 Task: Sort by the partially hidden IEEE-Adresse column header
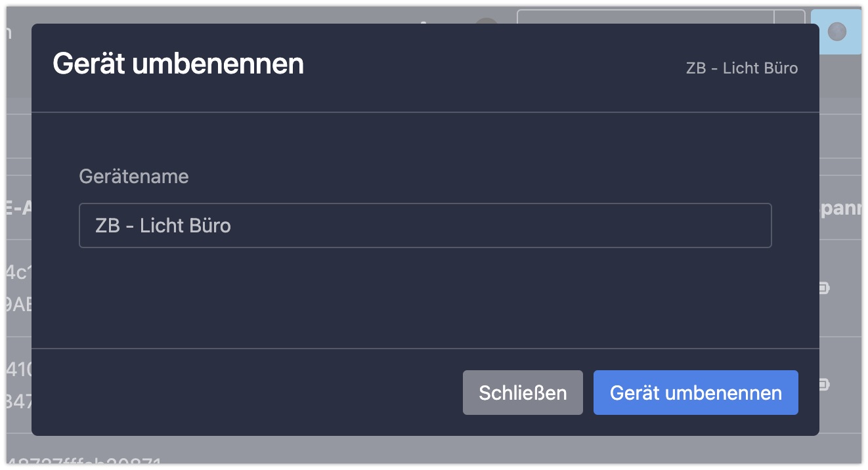[x=19, y=208]
